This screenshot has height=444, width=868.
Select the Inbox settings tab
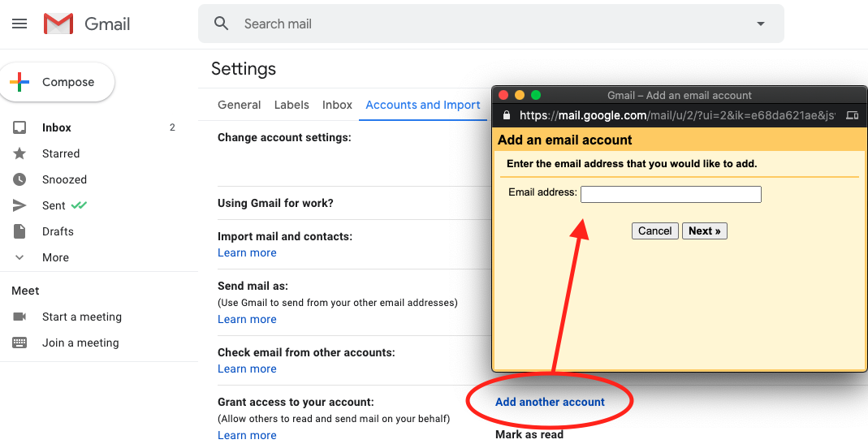pyautogui.click(x=337, y=105)
